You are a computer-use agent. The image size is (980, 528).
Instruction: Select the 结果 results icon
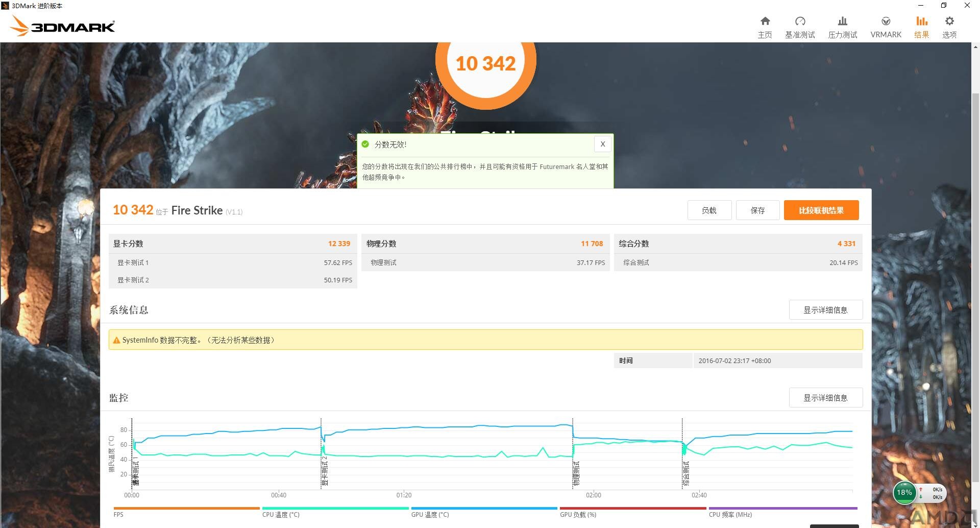[x=921, y=21]
